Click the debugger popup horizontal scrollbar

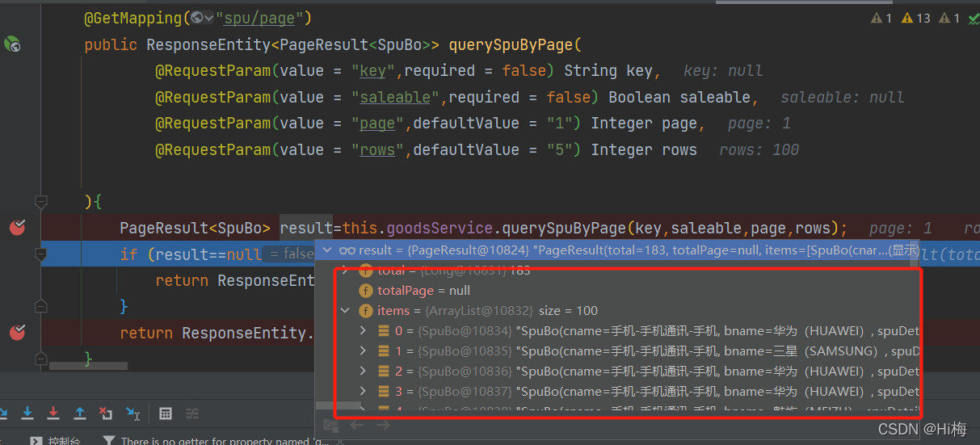point(339,405)
